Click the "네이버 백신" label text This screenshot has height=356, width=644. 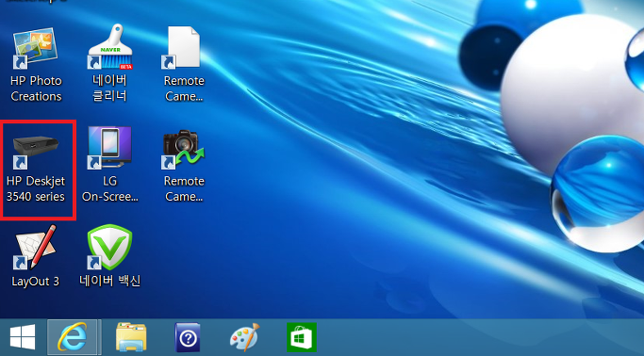[110, 281]
